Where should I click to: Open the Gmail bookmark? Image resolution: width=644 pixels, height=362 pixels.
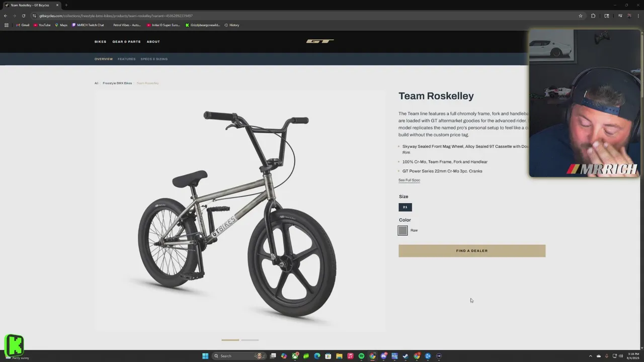[23, 25]
